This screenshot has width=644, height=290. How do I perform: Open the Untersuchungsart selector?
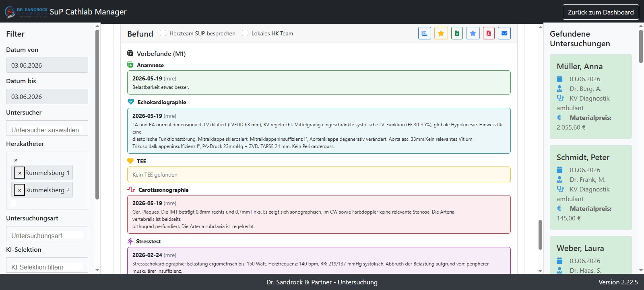pyautogui.click(x=47, y=234)
